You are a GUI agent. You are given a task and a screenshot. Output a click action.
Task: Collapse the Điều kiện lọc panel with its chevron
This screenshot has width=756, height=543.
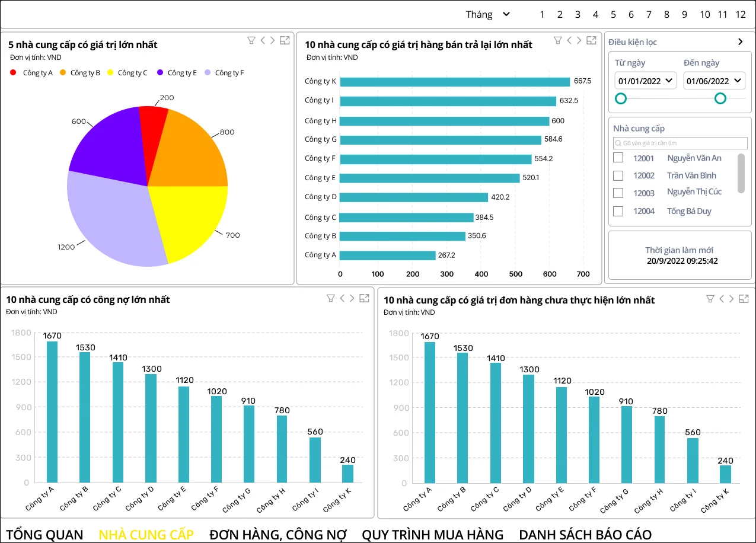pos(740,41)
